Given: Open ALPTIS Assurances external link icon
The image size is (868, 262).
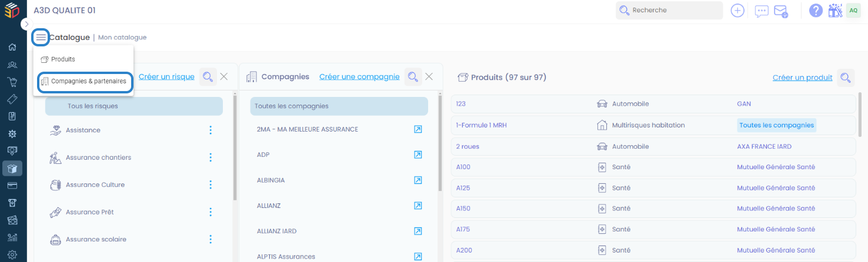Looking at the screenshot, I should point(418,257).
